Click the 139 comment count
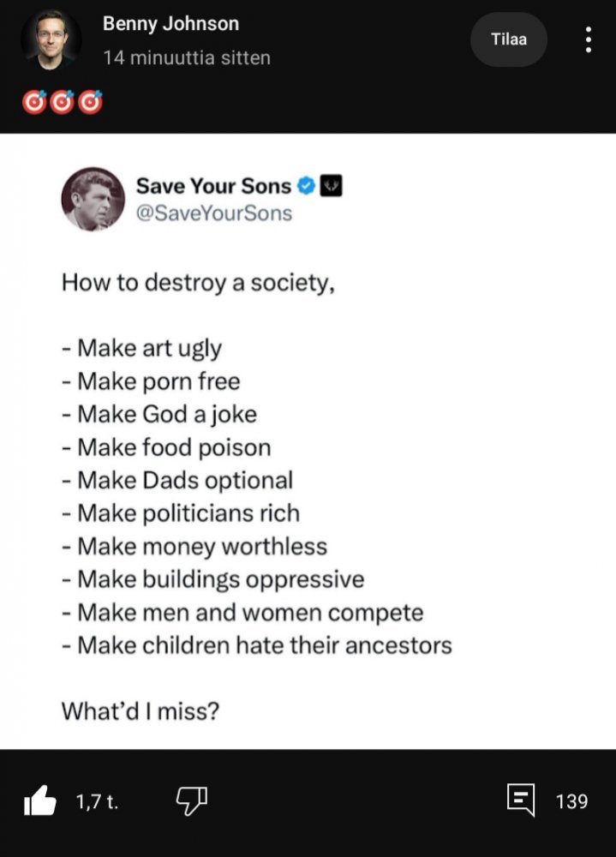The image size is (616, 857). tap(571, 801)
